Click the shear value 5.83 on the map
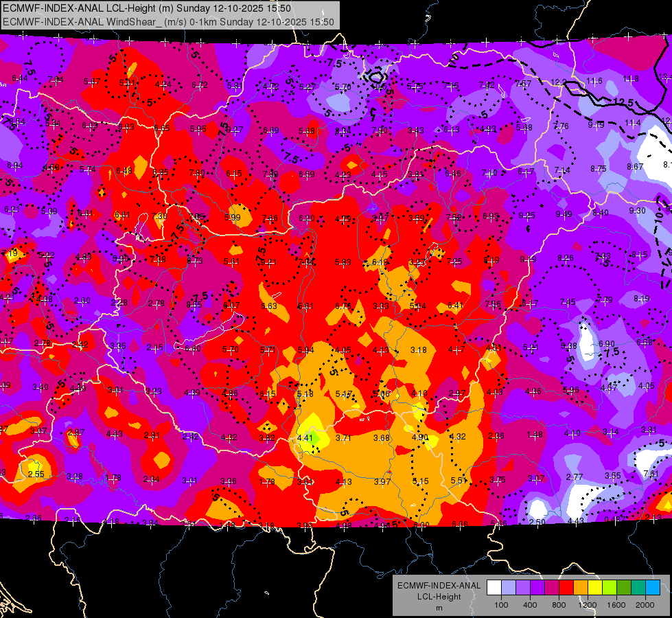 tap(343, 261)
